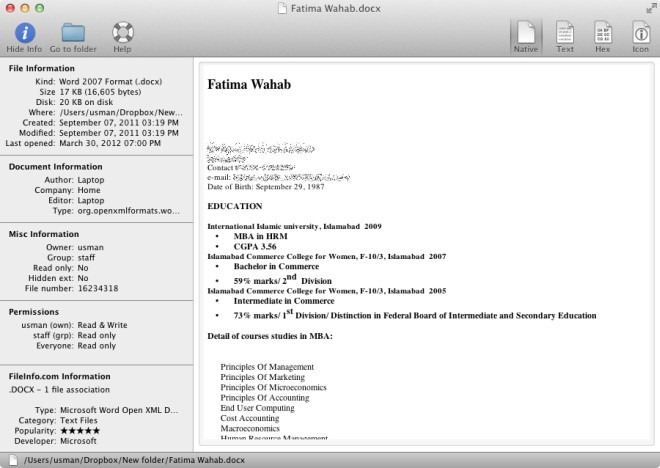Click the 'Kind: Word 2007 Format (.docx)' value
The height and width of the screenshot is (468, 660).
point(110,82)
